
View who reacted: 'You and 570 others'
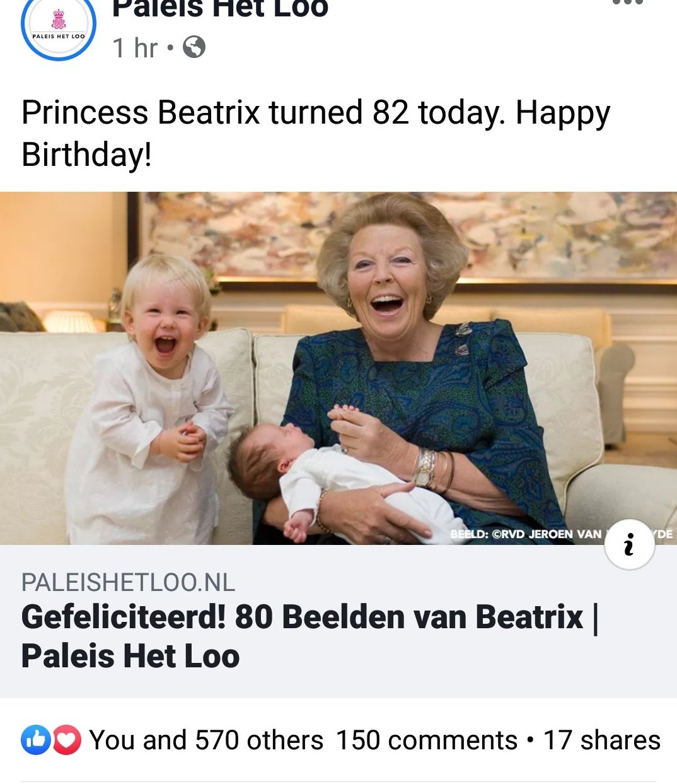point(206,740)
